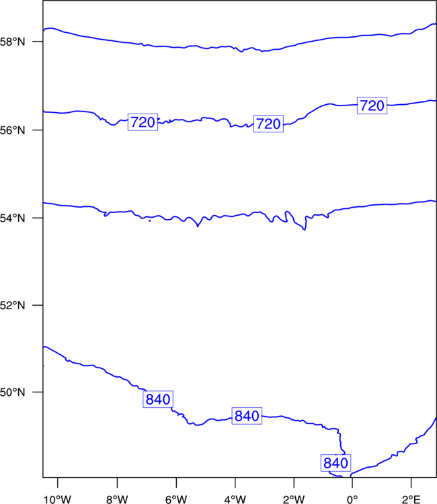Select the 2°W longitude axis label
437x504 pixels.
(294, 499)
